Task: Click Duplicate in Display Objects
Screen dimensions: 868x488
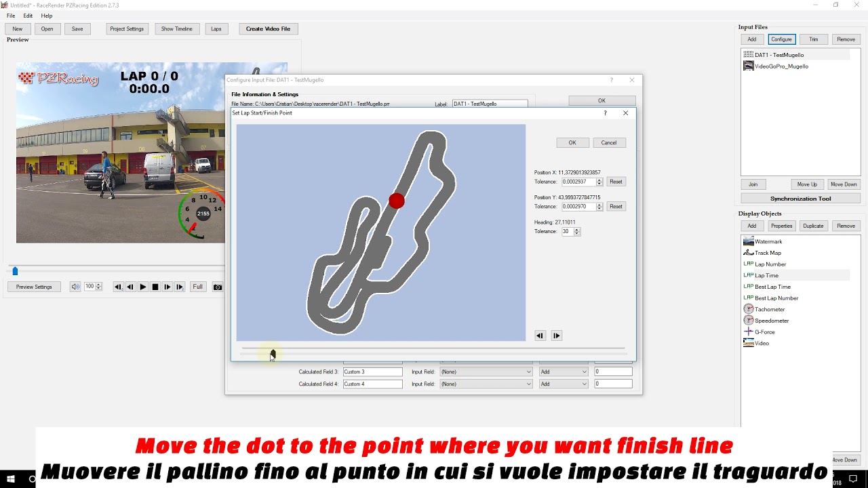Action: tap(813, 226)
